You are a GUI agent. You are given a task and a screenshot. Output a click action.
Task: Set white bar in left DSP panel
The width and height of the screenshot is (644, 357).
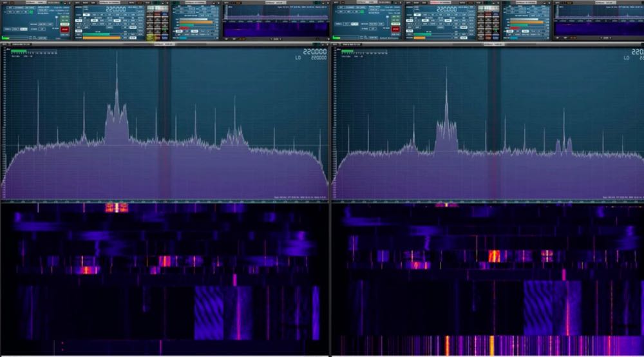pos(193,19)
